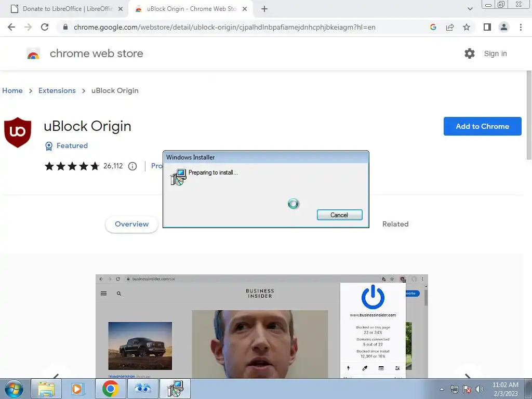
Task: Open web store settings gear
Action: [469, 54]
